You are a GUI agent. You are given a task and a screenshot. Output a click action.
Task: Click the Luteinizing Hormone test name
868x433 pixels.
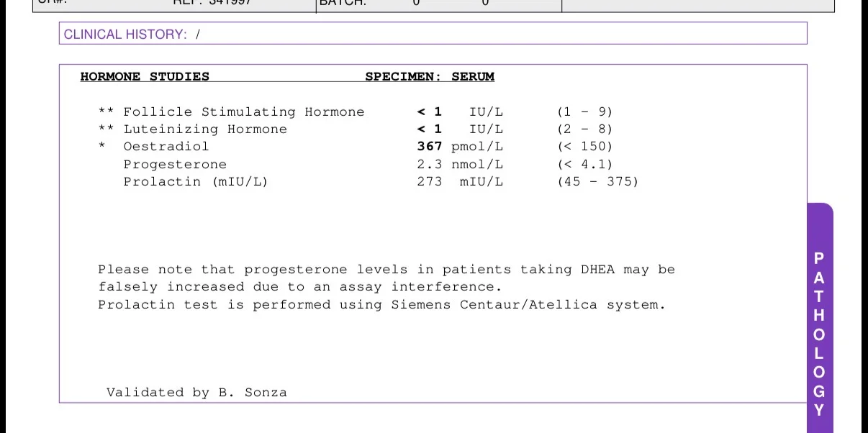205,129
